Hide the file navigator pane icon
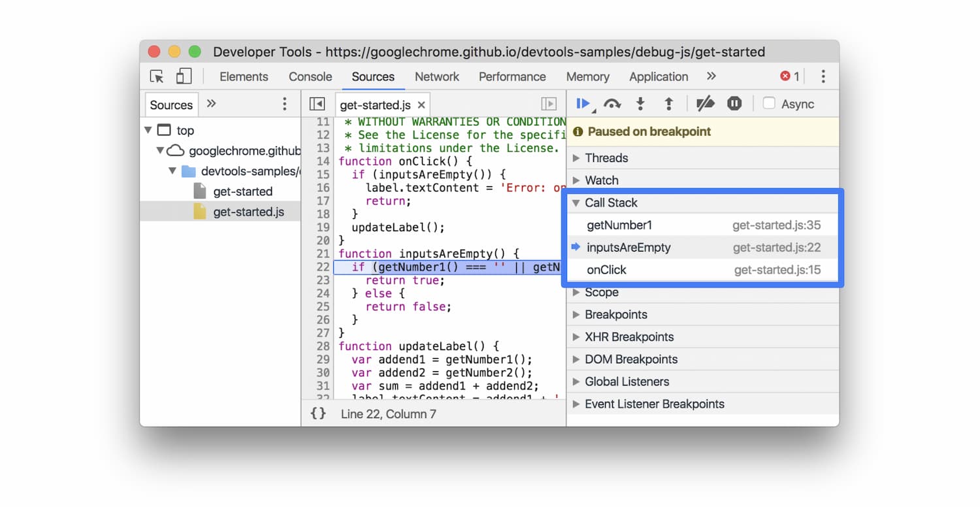The width and height of the screenshot is (980, 507). coord(317,105)
